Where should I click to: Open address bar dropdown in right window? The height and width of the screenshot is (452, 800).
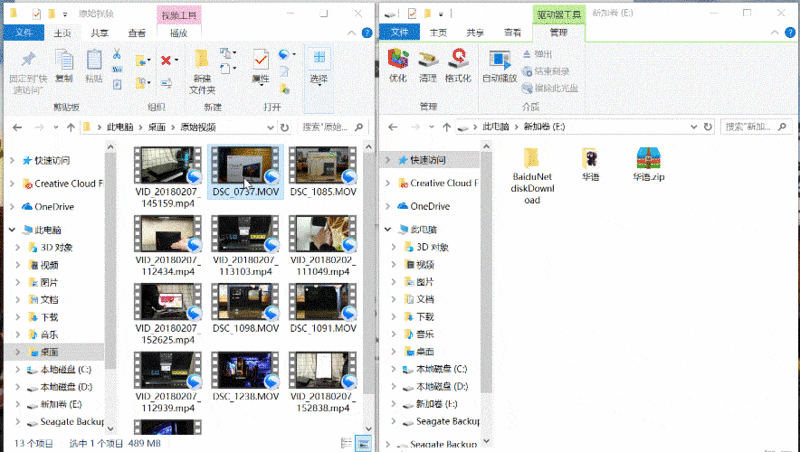(693, 127)
